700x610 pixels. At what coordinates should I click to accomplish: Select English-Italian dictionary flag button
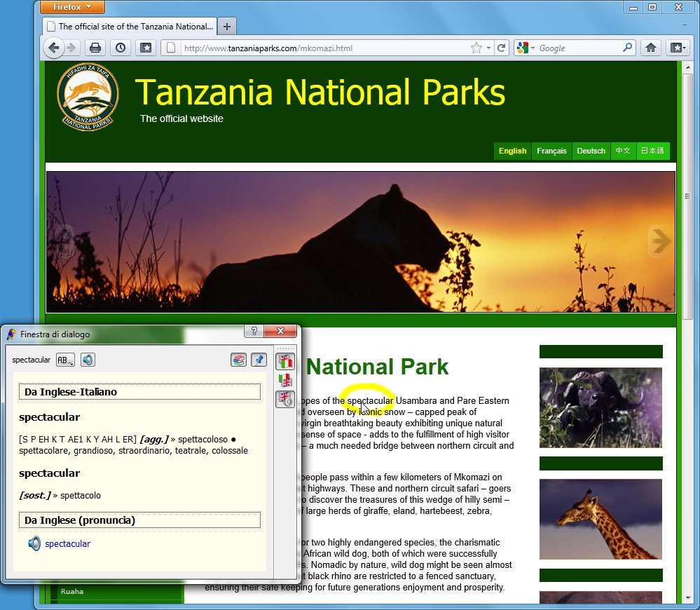pos(284,361)
